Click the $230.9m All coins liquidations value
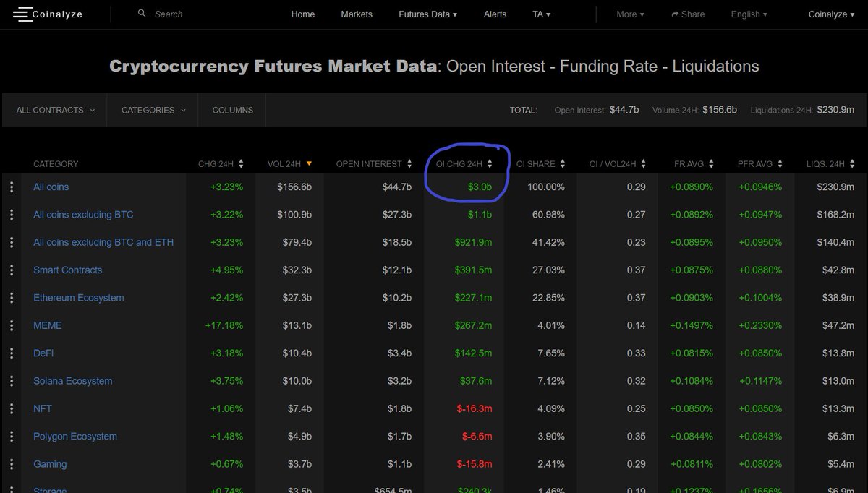 click(x=835, y=187)
